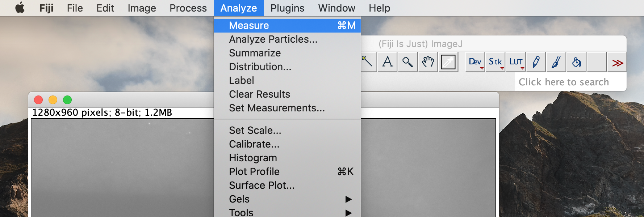Open the Apple system menu
This screenshot has width=644, height=217.
[x=20, y=8]
